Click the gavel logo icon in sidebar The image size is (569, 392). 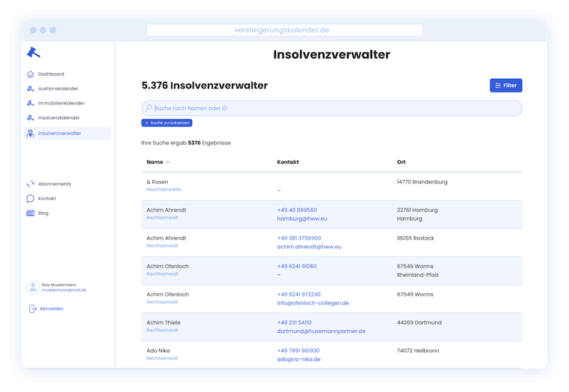coord(33,52)
